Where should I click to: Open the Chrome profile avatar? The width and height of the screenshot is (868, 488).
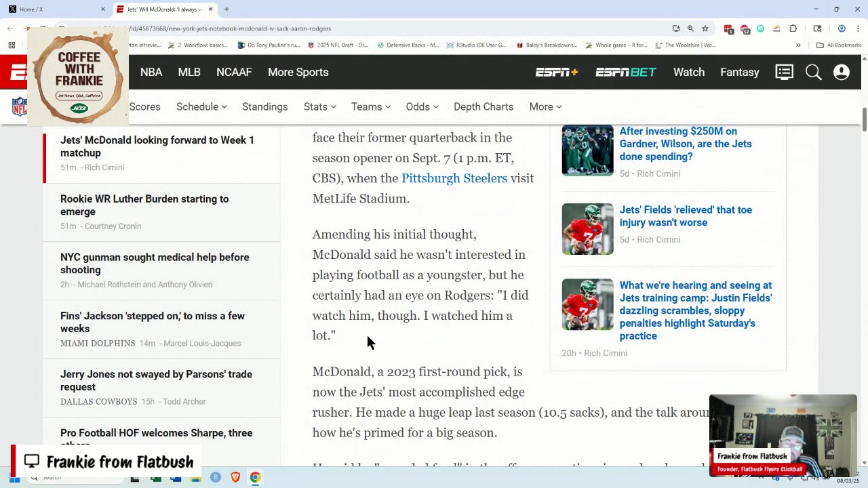tap(842, 28)
